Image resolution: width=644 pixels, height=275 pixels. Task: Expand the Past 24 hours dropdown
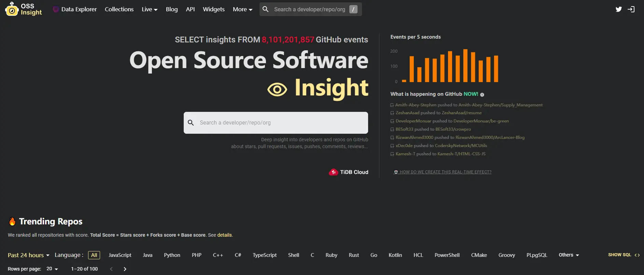point(29,255)
